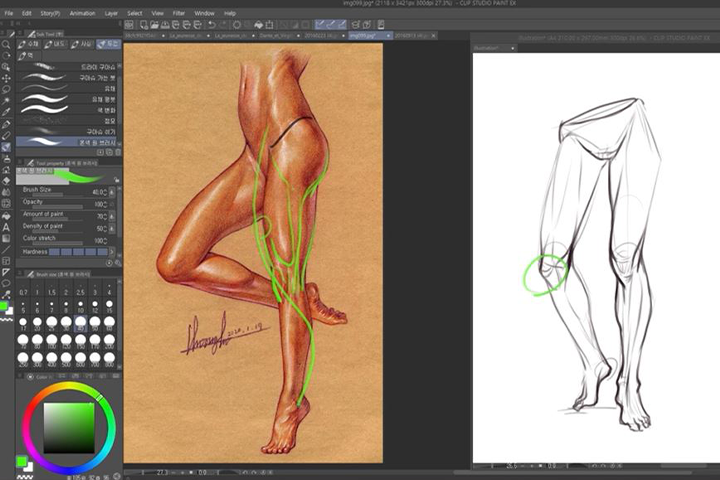Click the Redo icon in command bar
Viewport: 720px width, 480px height.
pos(223,25)
